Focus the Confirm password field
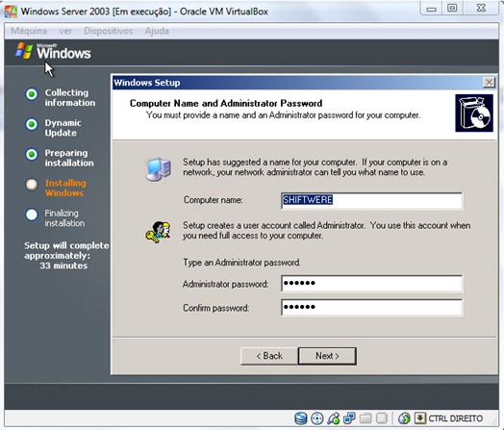 tap(372, 307)
